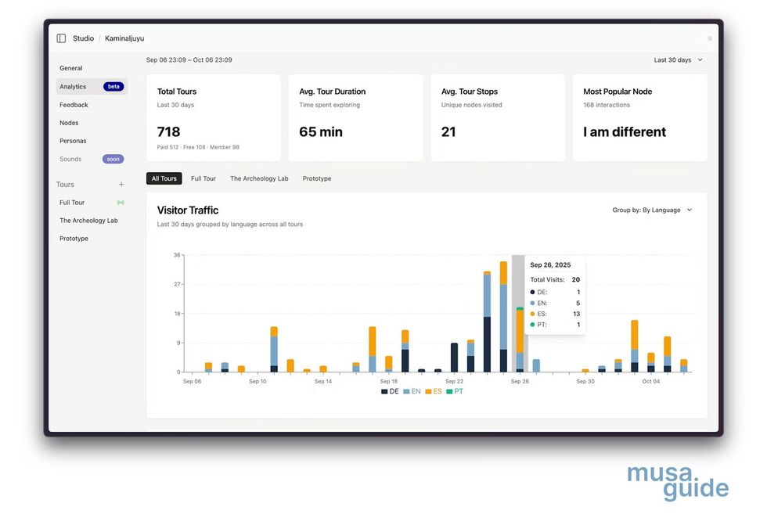Open the Feedback section in the sidebar
Viewport: 767px width, 532px height.
[74, 104]
